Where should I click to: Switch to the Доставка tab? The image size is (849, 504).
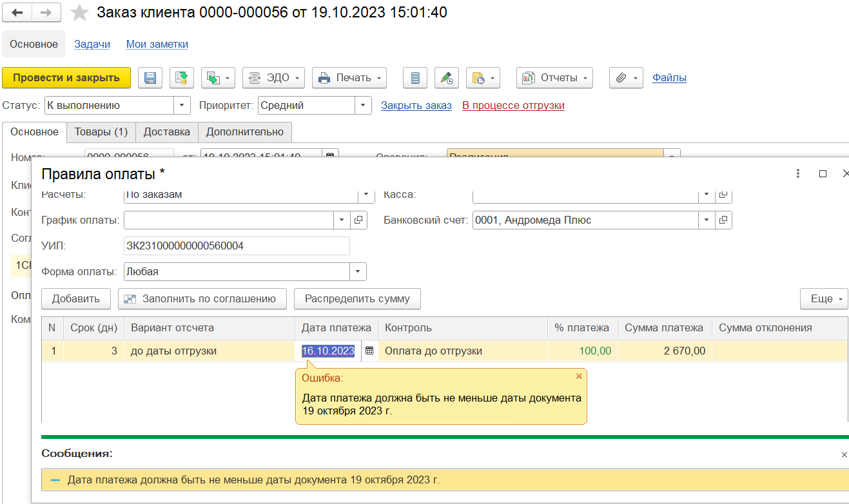pyautogui.click(x=166, y=132)
